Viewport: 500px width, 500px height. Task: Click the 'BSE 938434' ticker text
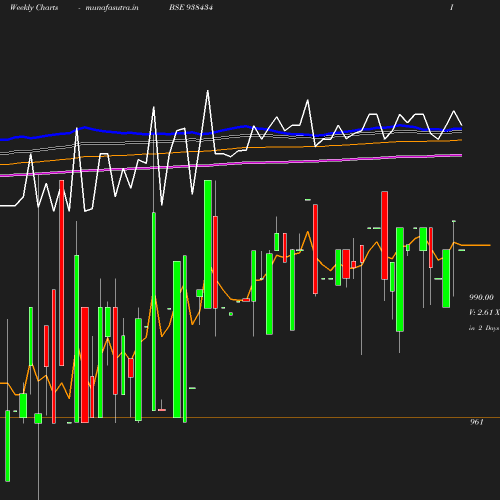[191, 7]
